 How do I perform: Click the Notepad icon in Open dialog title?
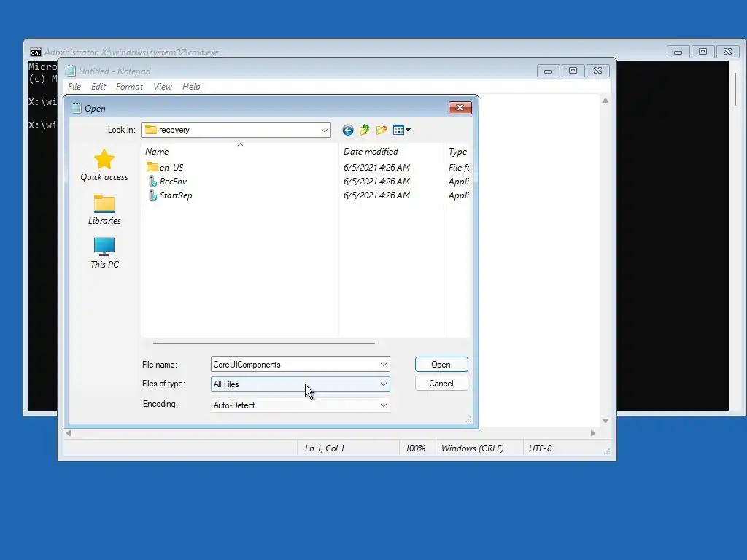pos(76,108)
